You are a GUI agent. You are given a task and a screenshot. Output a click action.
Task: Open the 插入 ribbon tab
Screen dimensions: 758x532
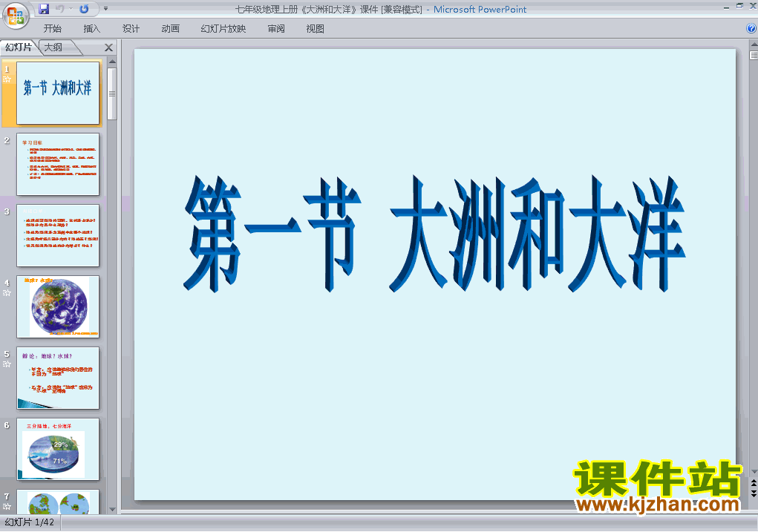pyautogui.click(x=92, y=29)
